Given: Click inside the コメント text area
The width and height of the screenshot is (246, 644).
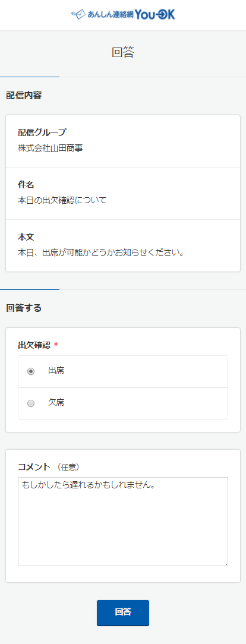Looking at the screenshot, I should (123, 522).
